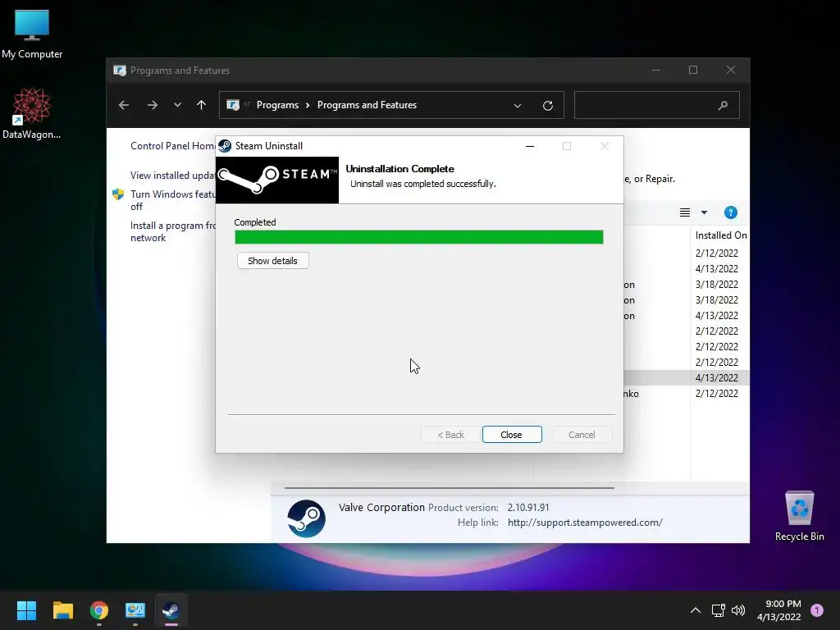Click Show details in Steam Uninstall
The image size is (840, 630).
point(272,261)
